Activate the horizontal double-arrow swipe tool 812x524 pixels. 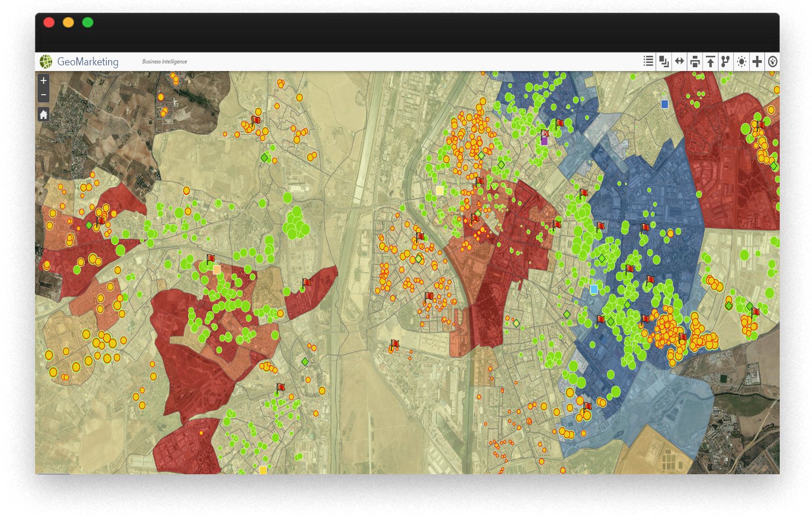679,61
